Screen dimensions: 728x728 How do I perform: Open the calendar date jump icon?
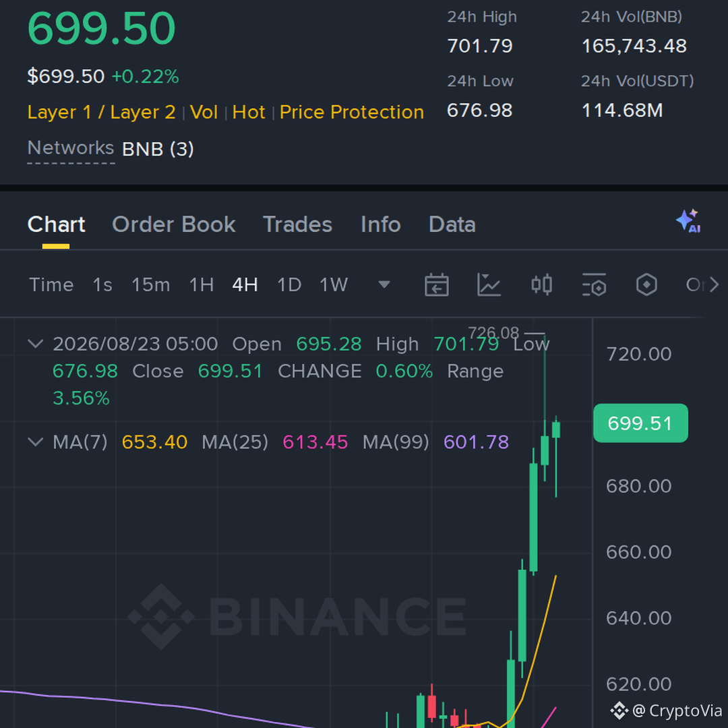[x=436, y=284]
